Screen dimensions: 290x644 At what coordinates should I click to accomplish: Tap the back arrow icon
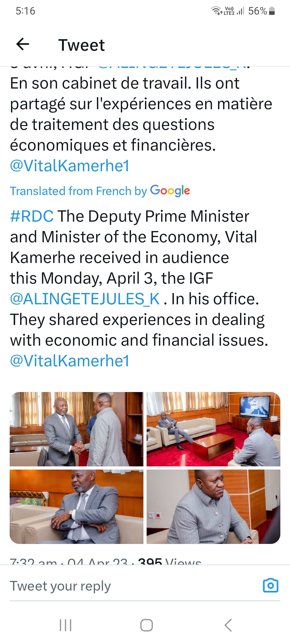click(23, 44)
